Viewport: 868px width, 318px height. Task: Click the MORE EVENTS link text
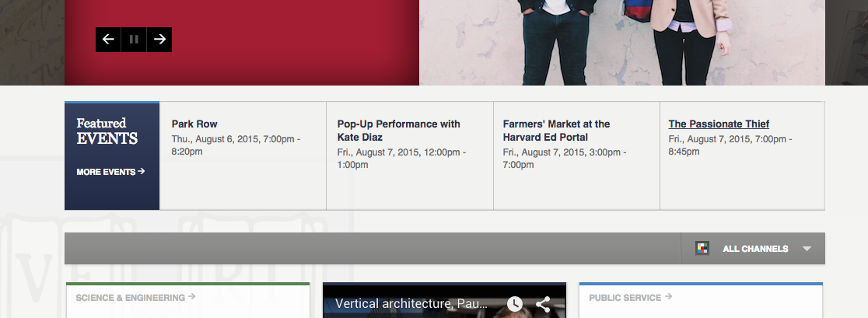106,172
